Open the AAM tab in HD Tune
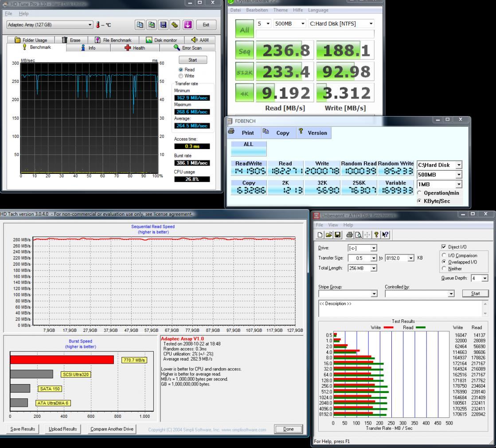 [199, 40]
